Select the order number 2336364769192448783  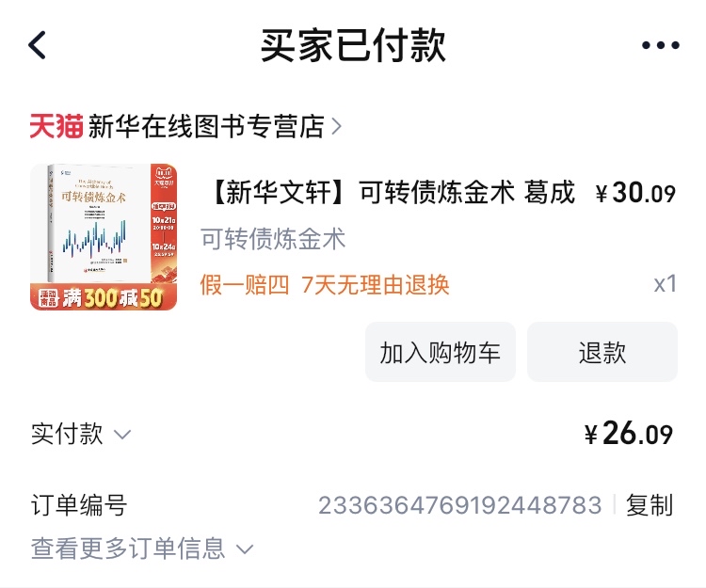[460, 505]
